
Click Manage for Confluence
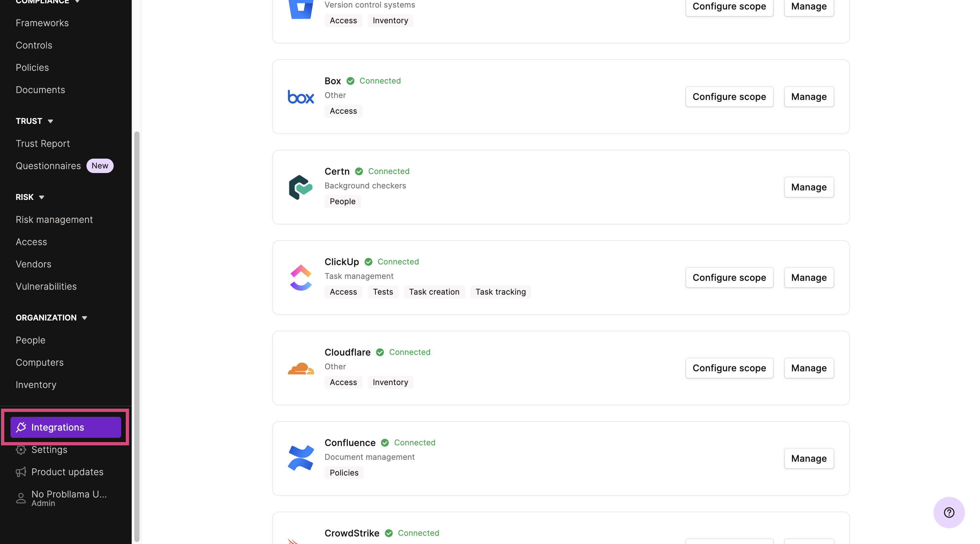809,458
